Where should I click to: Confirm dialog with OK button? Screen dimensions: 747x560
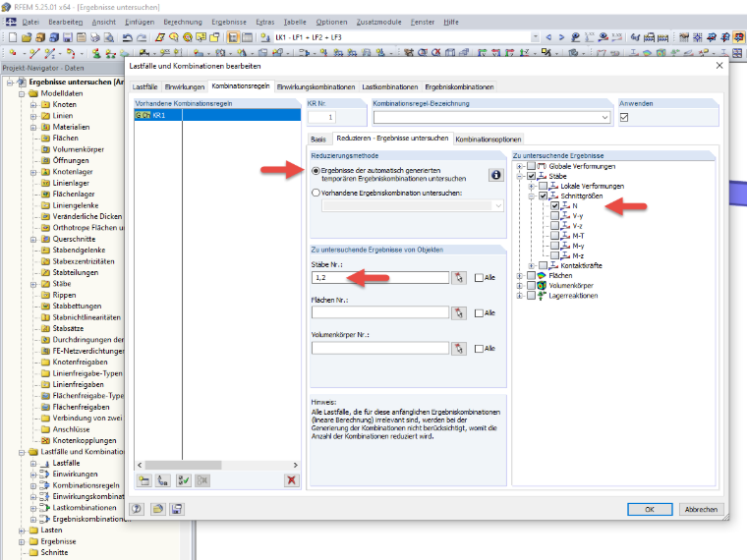click(650, 509)
